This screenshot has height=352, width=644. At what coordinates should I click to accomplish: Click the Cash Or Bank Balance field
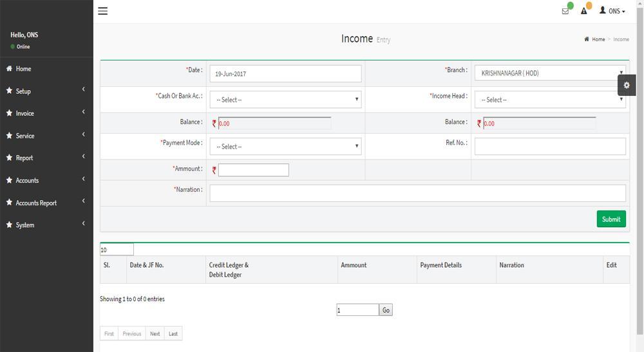(x=274, y=123)
